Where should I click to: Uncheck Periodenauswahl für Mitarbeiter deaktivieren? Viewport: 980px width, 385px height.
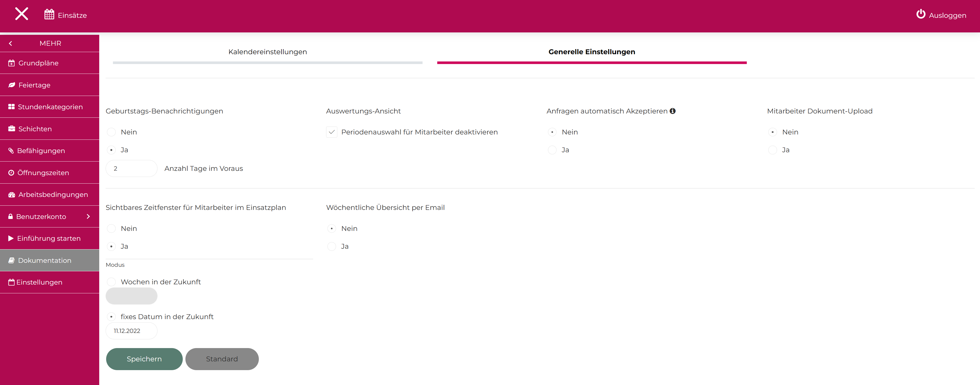point(331,132)
